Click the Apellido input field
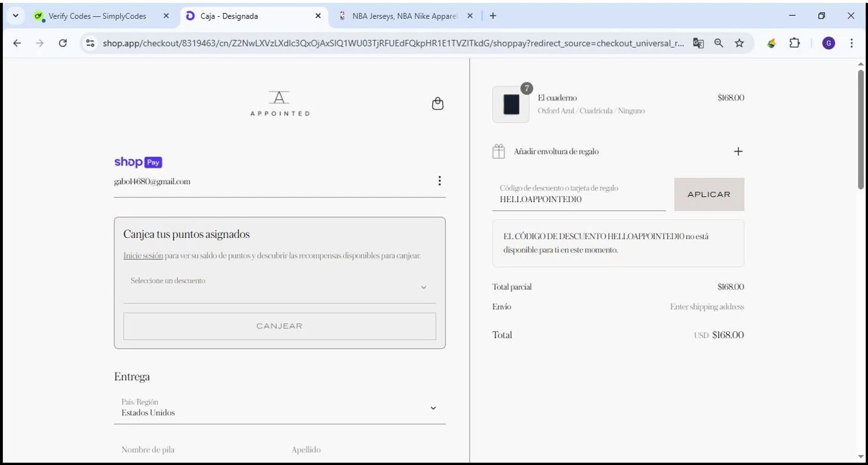This screenshot has width=868, height=465. coord(366,450)
